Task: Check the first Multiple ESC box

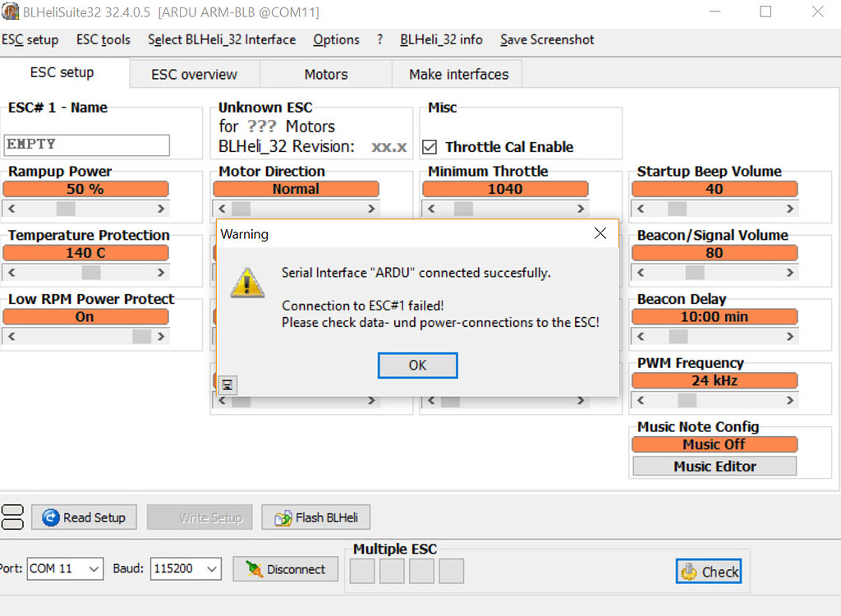Action: click(361, 571)
